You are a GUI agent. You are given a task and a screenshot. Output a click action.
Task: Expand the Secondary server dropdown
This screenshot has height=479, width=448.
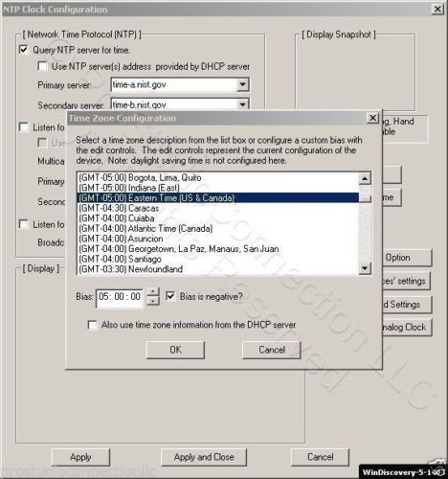(243, 104)
